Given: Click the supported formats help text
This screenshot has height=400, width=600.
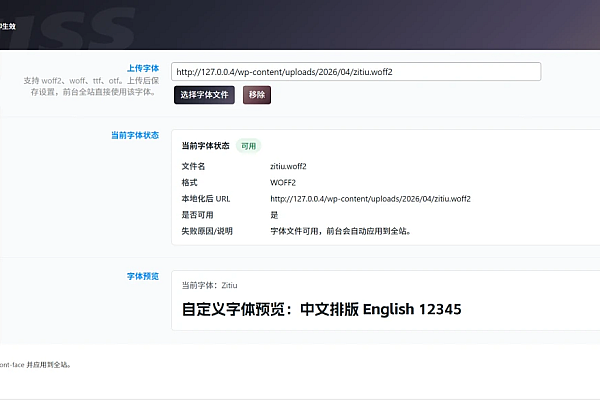Looking at the screenshot, I should pyautogui.click(x=91, y=86).
